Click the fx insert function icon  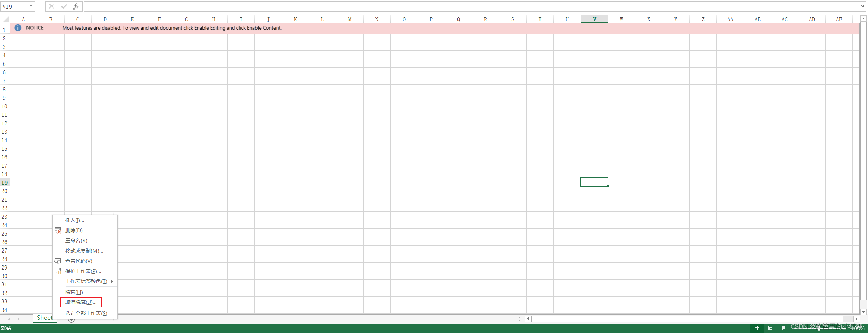(76, 6)
